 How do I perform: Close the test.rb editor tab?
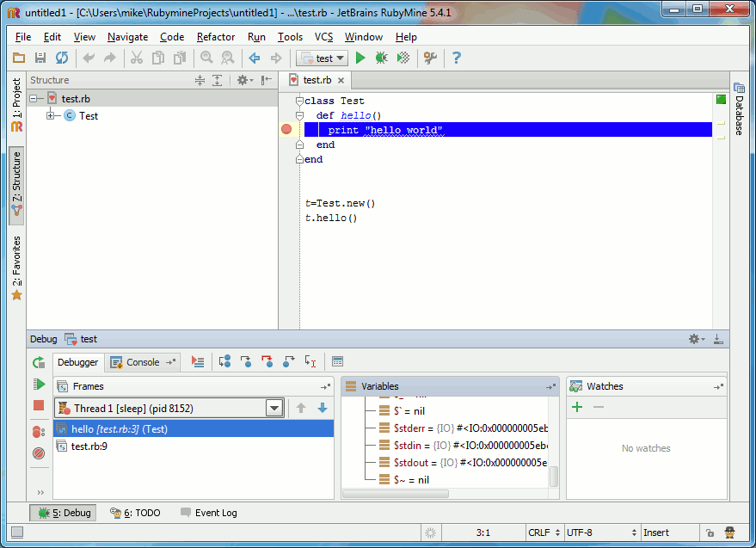[x=341, y=80]
